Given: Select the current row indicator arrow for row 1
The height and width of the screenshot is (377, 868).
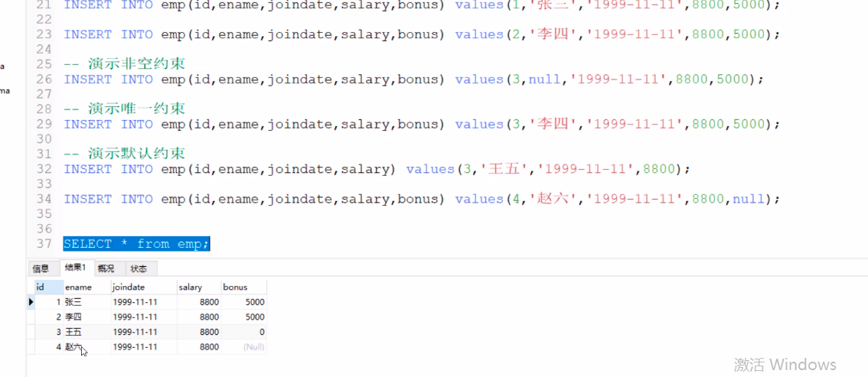Looking at the screenshot, I should [31, 302].
